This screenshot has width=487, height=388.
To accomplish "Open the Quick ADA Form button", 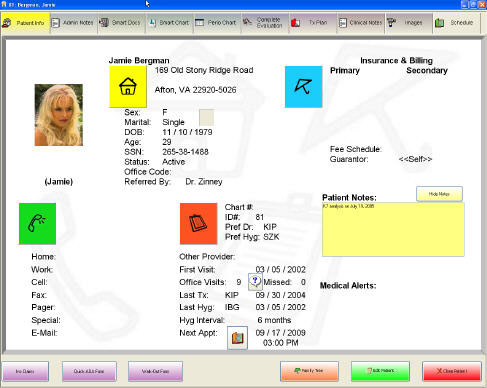I will (89, 371).
